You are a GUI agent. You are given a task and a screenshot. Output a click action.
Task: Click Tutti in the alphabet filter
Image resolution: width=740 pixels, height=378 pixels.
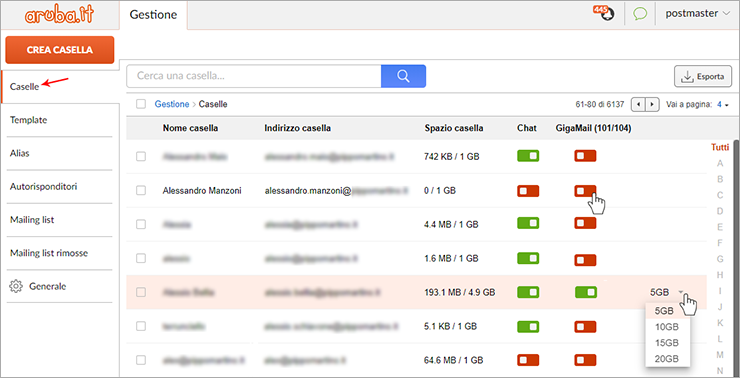point(720,147)
